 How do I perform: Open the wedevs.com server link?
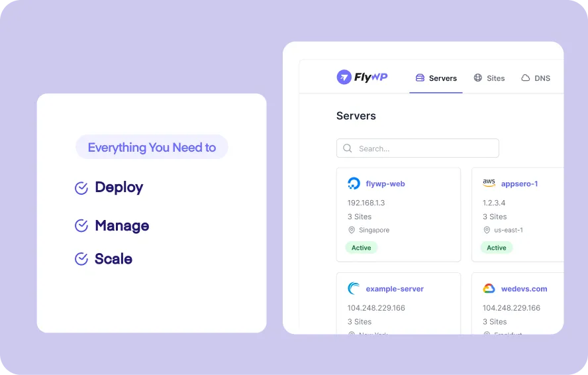524,289
